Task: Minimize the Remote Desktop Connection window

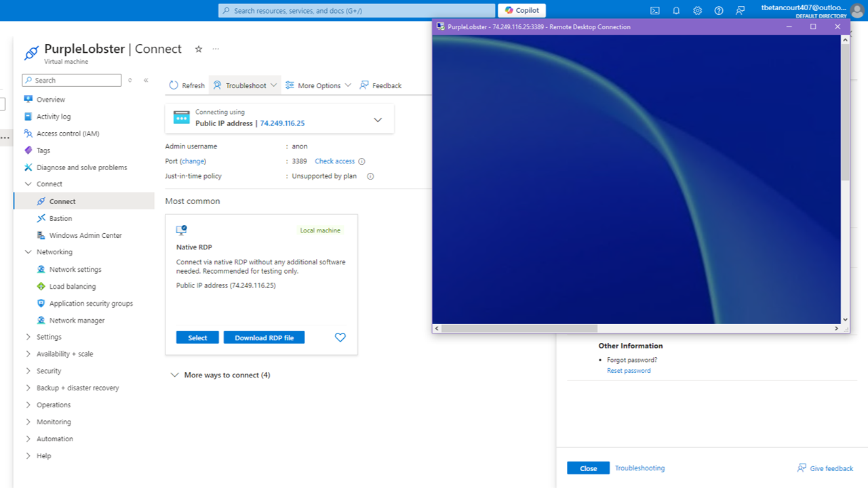Action: point(789,27)
